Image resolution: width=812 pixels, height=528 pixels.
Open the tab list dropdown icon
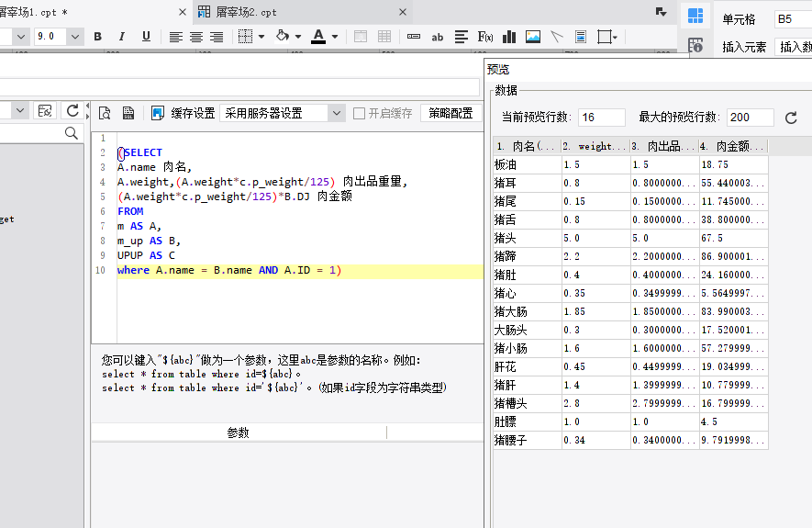pos(661,12)
